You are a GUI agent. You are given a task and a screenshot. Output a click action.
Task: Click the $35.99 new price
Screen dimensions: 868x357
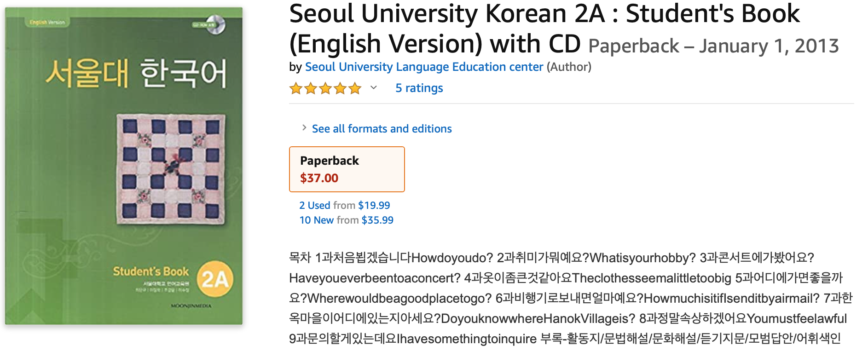tap(377, 220)
